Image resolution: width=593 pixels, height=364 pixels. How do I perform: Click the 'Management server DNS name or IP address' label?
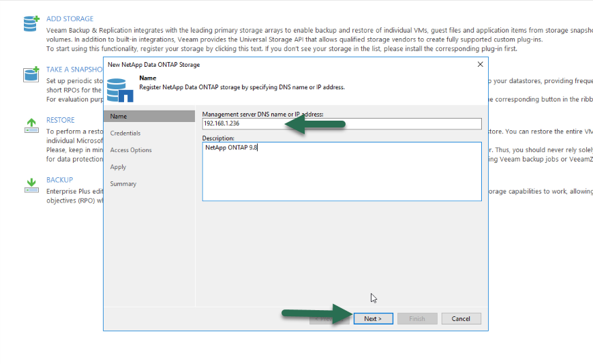click(x=263, y=115)
